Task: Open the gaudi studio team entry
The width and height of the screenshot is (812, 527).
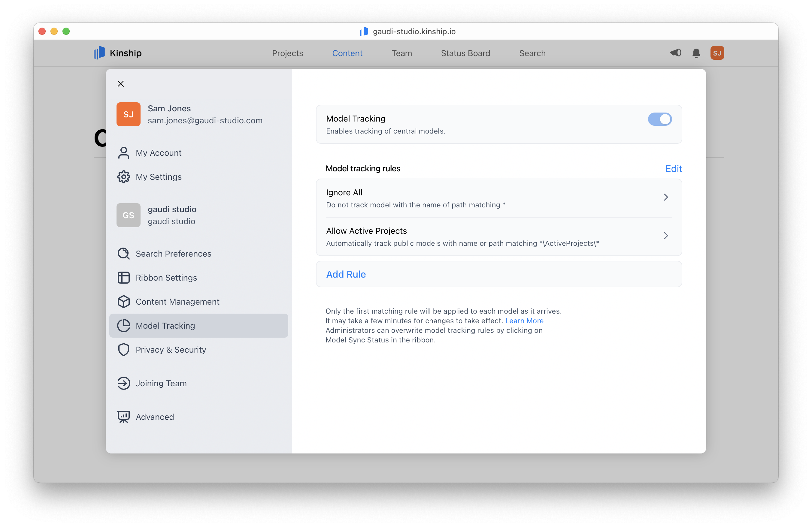Action: click(x=171, y=215)
